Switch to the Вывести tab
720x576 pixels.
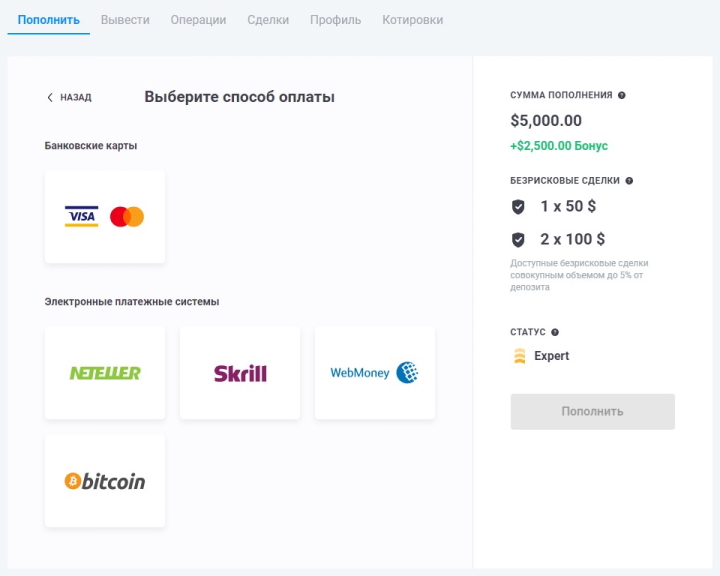pyautogui.click(x=125, y=20)
